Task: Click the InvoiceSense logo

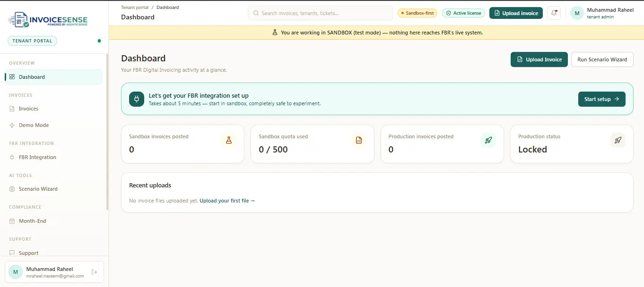Action: point(48,20)
